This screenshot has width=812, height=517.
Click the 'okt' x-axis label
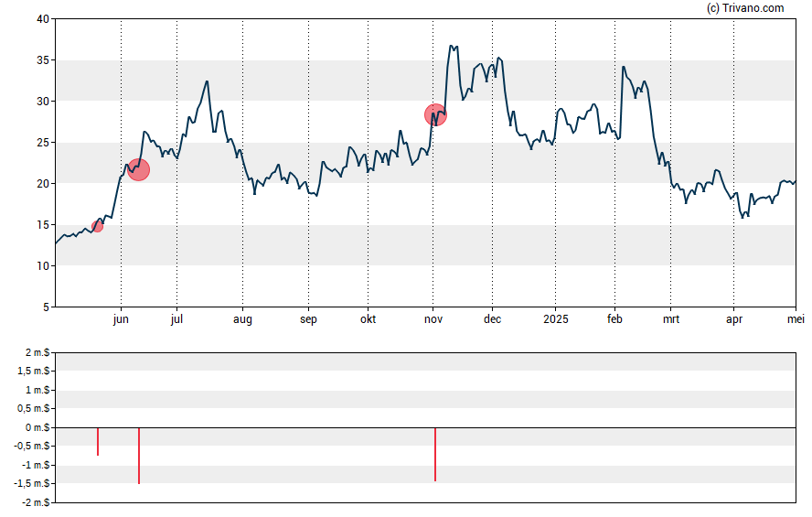[369, 319]
